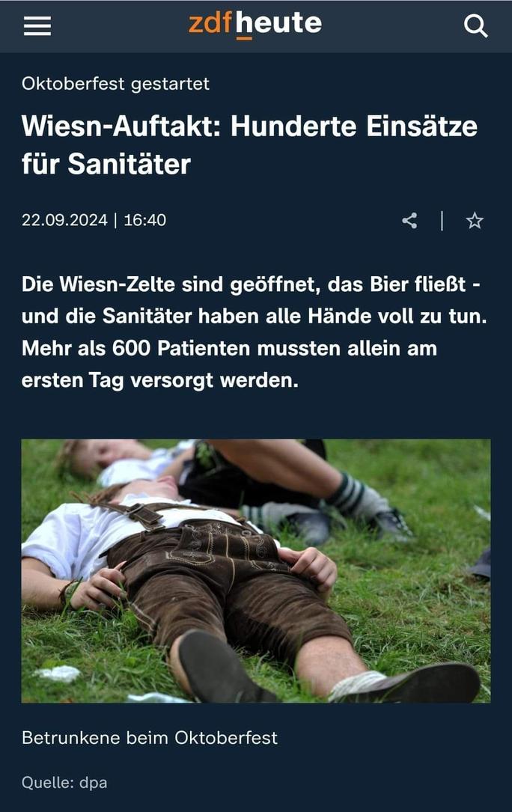Click the divider between share and star
Screen dimensions: 512x812
pos(442,221)
